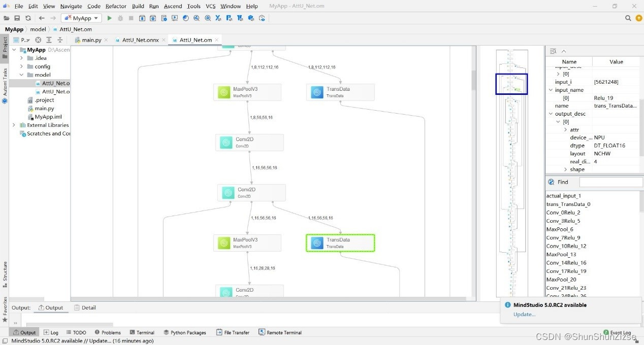Switch to the Detail output tab
The width and height of the screenshot is (644, 345).
(x=85, y=307)
